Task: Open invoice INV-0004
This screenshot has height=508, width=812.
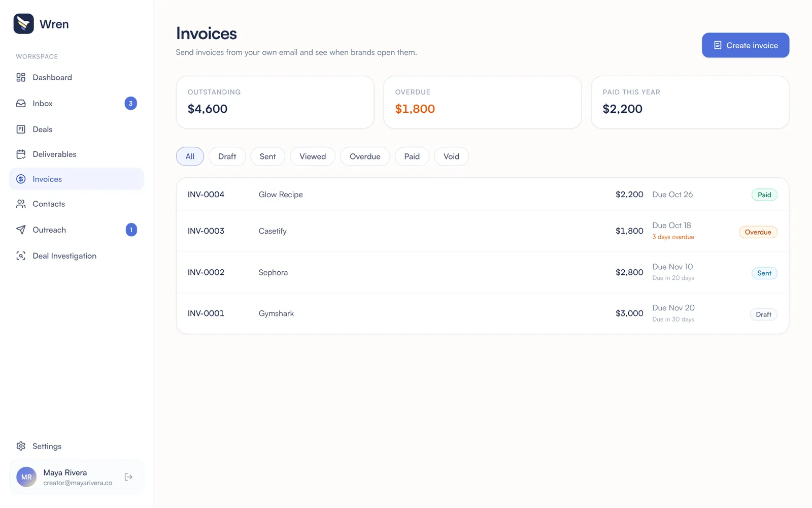Action: click(x=482, y=195)
